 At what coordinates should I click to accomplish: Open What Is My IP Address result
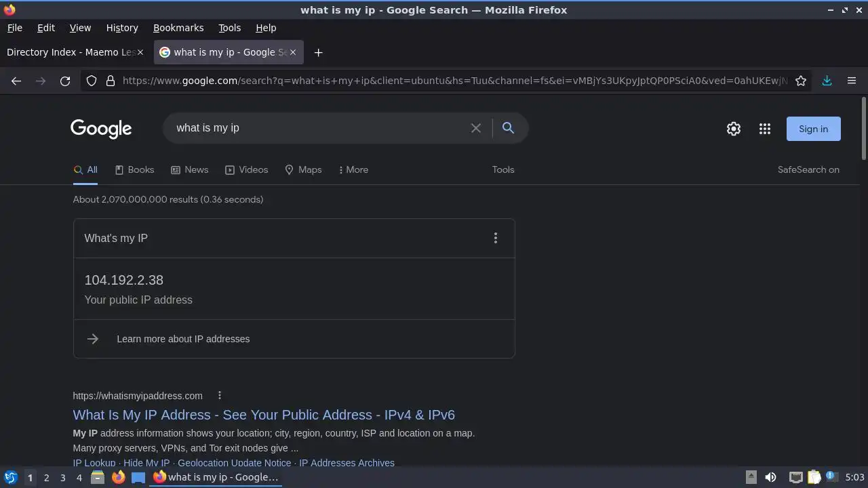[x=264, y=415]
